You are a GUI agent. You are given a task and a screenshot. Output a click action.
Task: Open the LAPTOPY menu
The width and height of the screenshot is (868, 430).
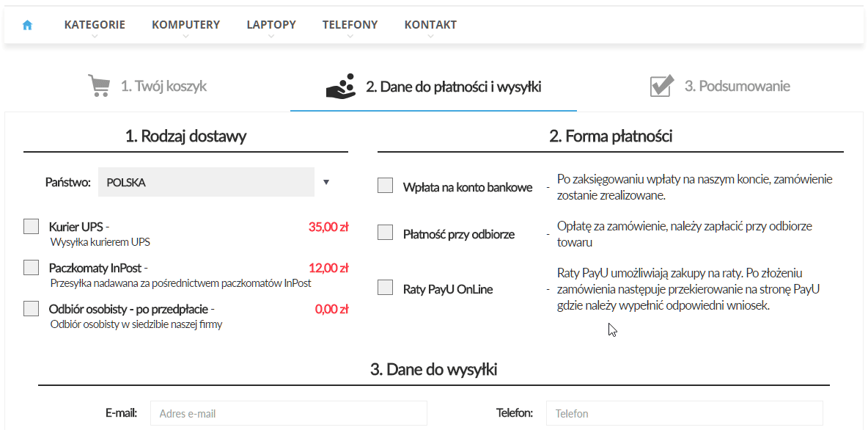pos(271,25)
